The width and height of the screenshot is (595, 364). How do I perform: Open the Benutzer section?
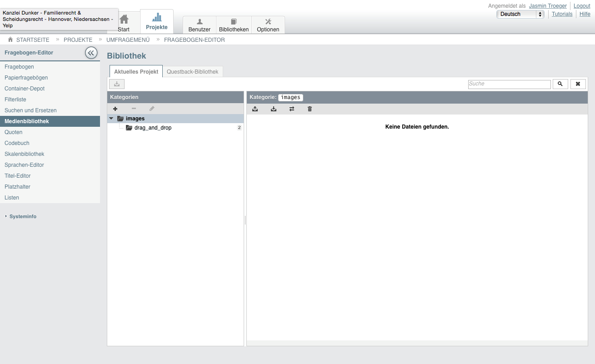[x=200, y=25]
